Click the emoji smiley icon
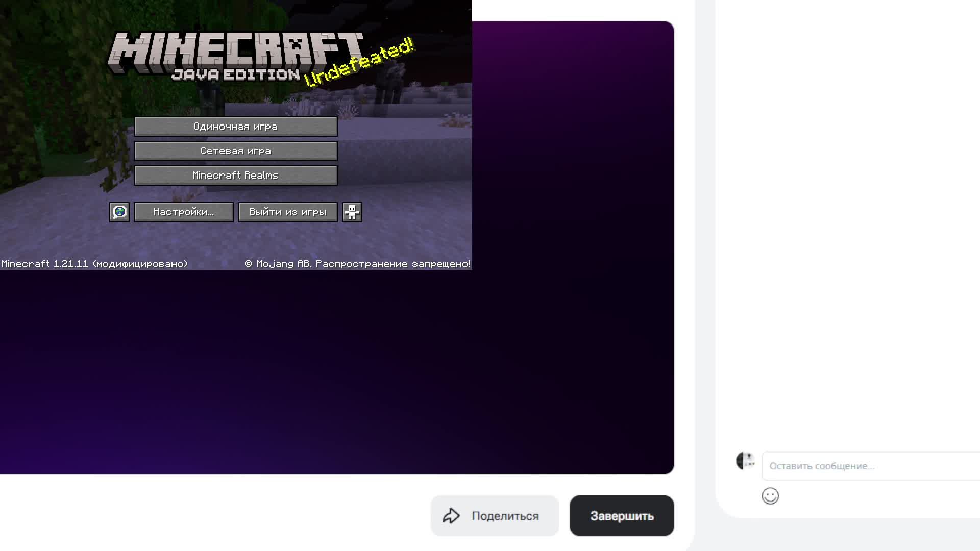The height and width of the screenshot is (551, 980). [770, 496]
